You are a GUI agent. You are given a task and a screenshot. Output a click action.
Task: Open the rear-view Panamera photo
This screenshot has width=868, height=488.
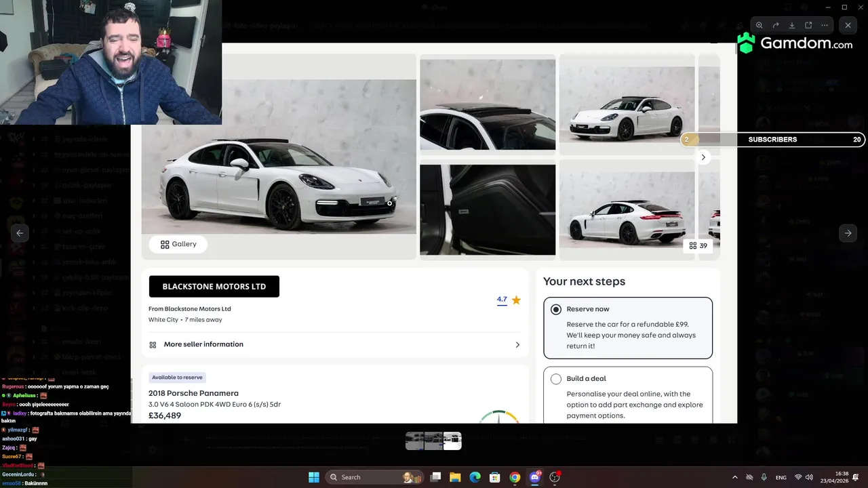(627, 209)
